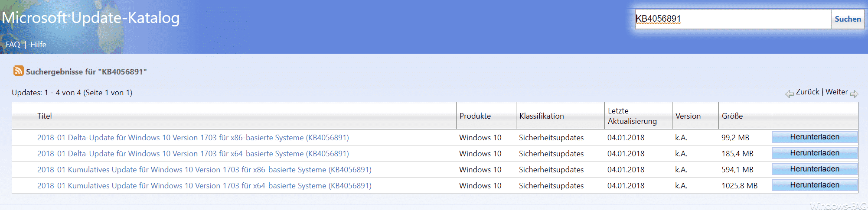Click k.A. version in x64 Kumulatives row
Image resolution: width=868 pixels, height=210 pixels.
pos(681,186)
